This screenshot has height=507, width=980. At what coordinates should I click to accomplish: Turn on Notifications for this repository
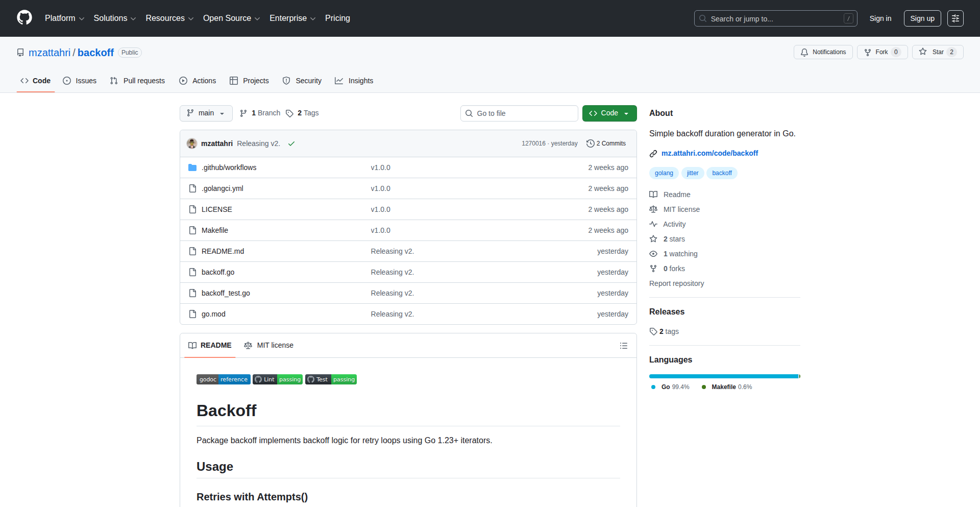(x=823, y=52)
